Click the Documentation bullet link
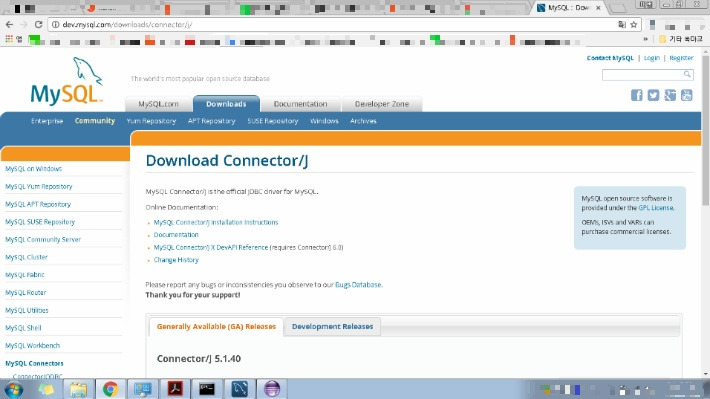Screen dimensions: 710x399 point(176,235)
